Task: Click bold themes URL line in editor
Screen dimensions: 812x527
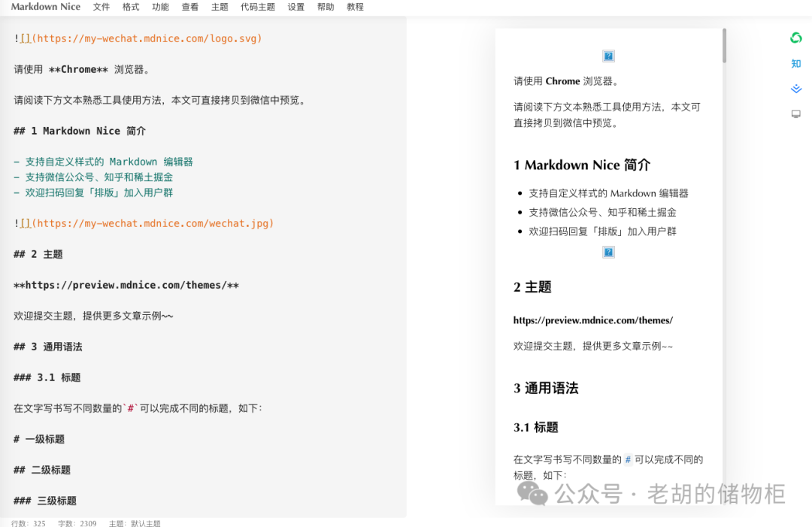Action: pyautogui.click(x=126, y=285)
